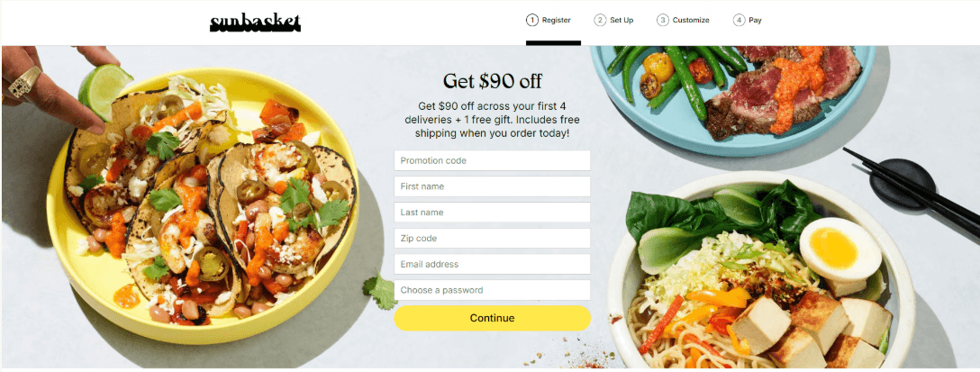This screenshot has height=372, width=980.
Task: Select the Last name input box
Action: 492,213
